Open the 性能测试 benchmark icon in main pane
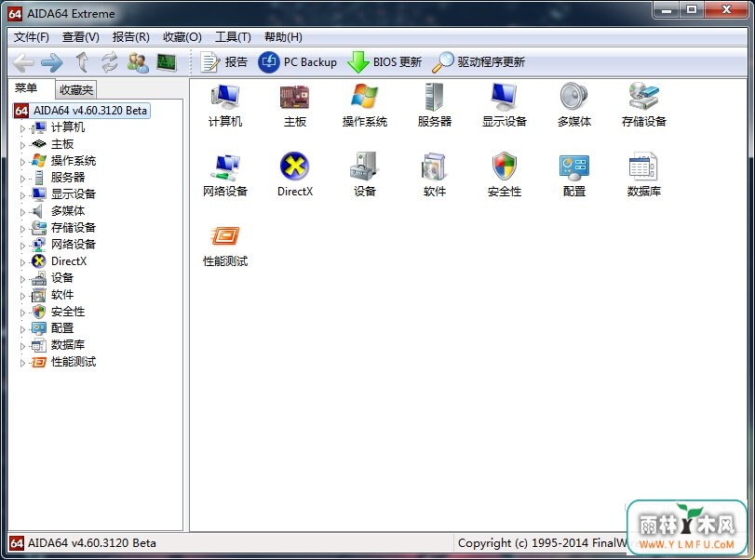The height and width of the screenshot is (560, 755). click(225, 246)
